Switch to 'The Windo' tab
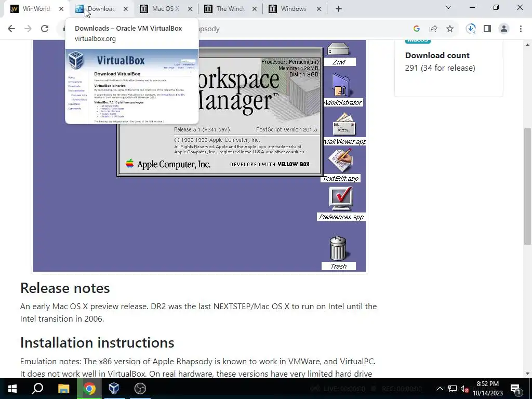532x399 pixels. (x=230, y=9)
